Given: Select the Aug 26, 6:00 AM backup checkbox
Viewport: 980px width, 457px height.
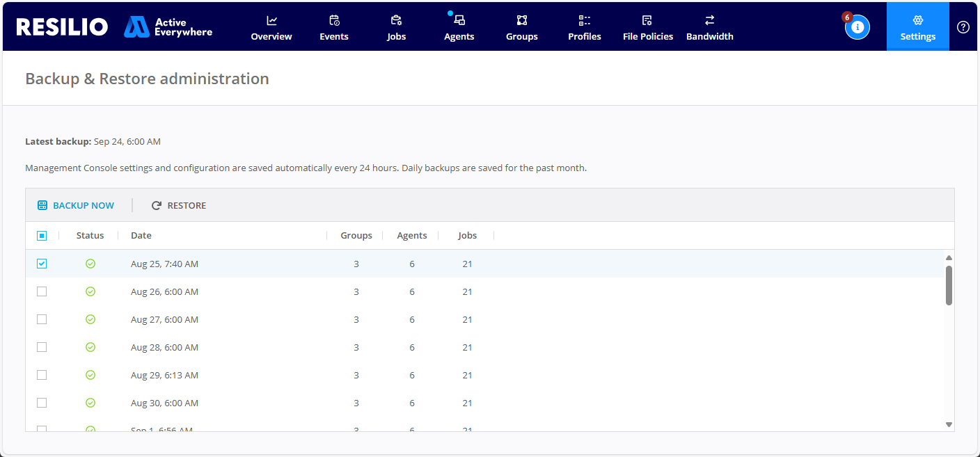Looking at the screenshot, I should (x=42, y=291).
